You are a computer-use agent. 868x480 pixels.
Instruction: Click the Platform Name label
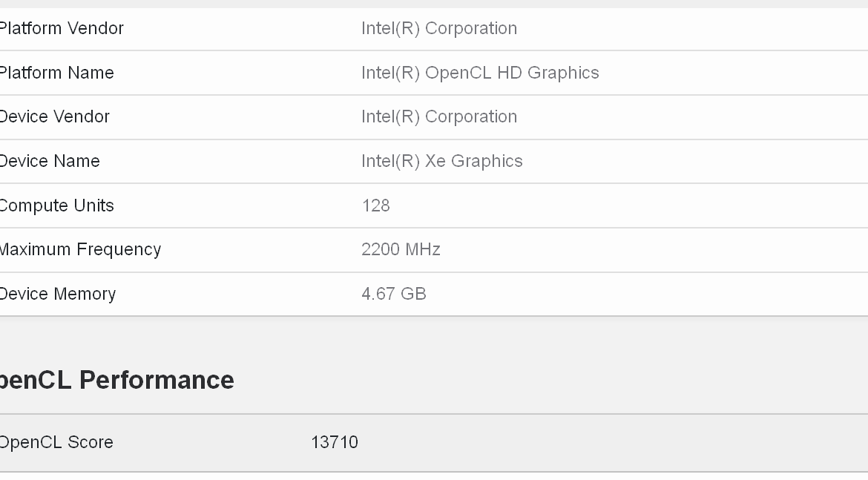[x=56, y=73]
